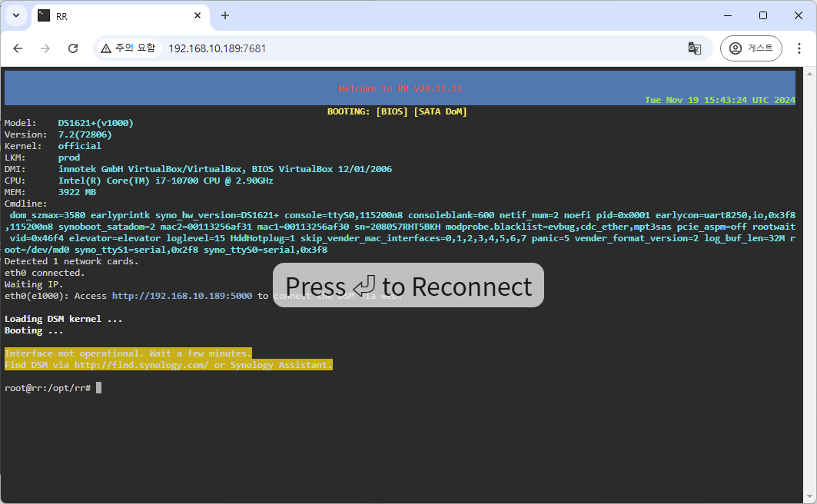
Task: Select the RR browser tab
Action: click(x=121, y=16)
